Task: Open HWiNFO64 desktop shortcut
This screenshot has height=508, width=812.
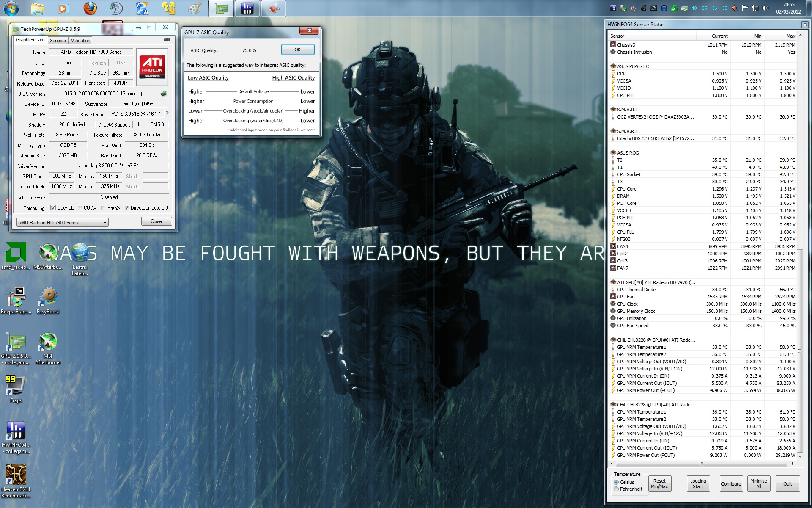Action: [16, 438]
